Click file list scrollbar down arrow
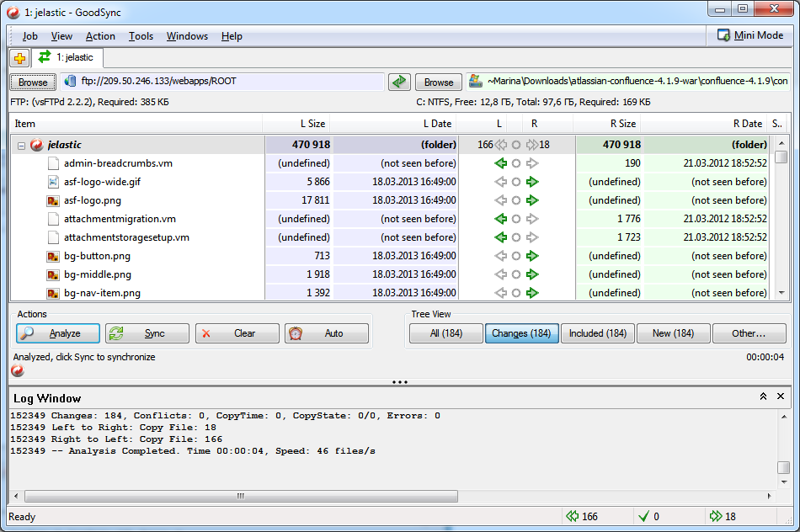 781,293
